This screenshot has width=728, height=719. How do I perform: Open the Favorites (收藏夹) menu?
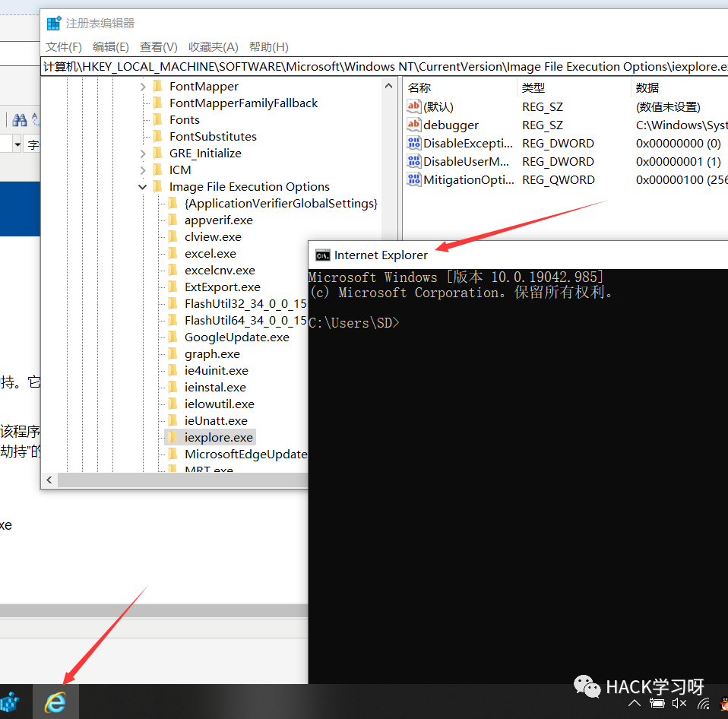tap(213, 47)
